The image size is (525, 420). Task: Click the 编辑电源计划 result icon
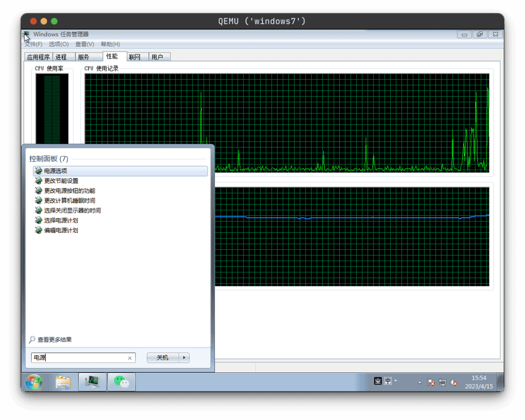38,230
